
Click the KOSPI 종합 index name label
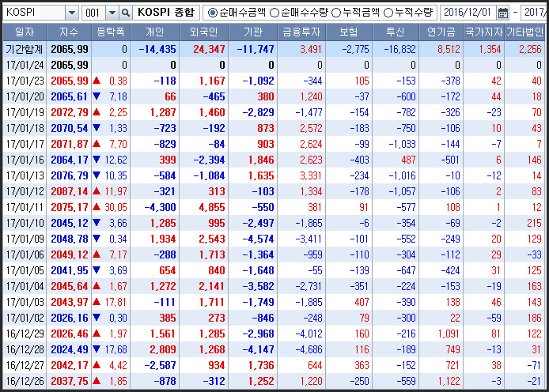[166, 13]
